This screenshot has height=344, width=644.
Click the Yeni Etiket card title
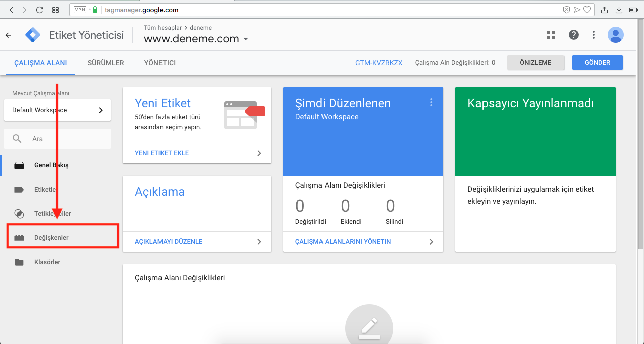point(163,103)
